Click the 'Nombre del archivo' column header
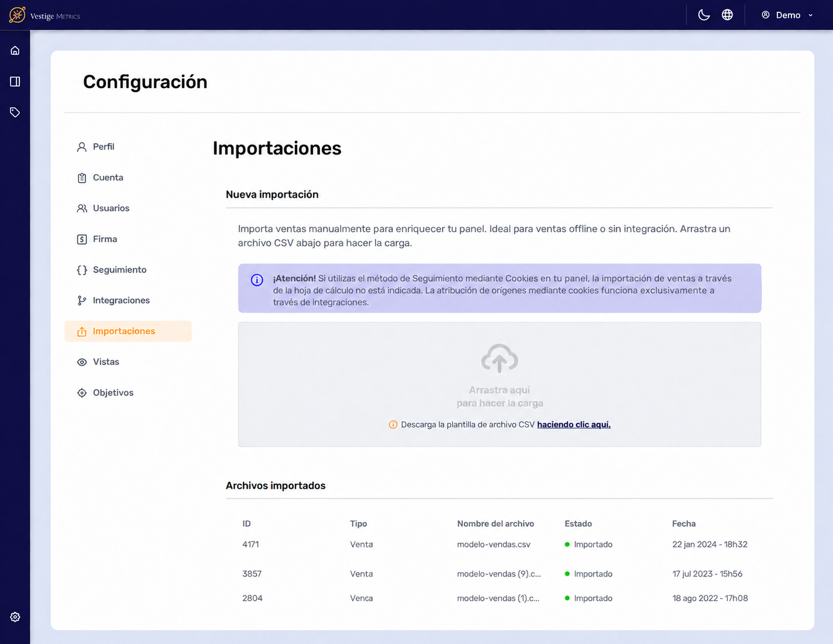Image resolution: width=833 pixels, height=644 pixels. click(495, 524)
